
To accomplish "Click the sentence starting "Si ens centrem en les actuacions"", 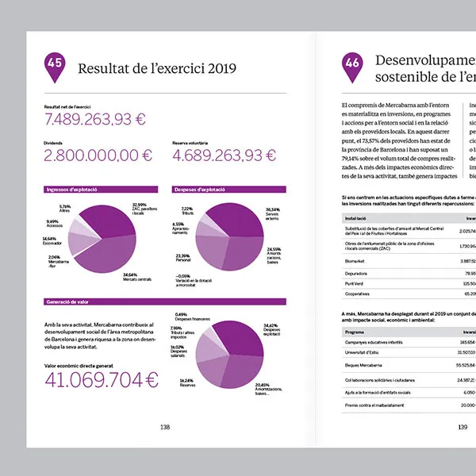I will (x=409, y=201).
